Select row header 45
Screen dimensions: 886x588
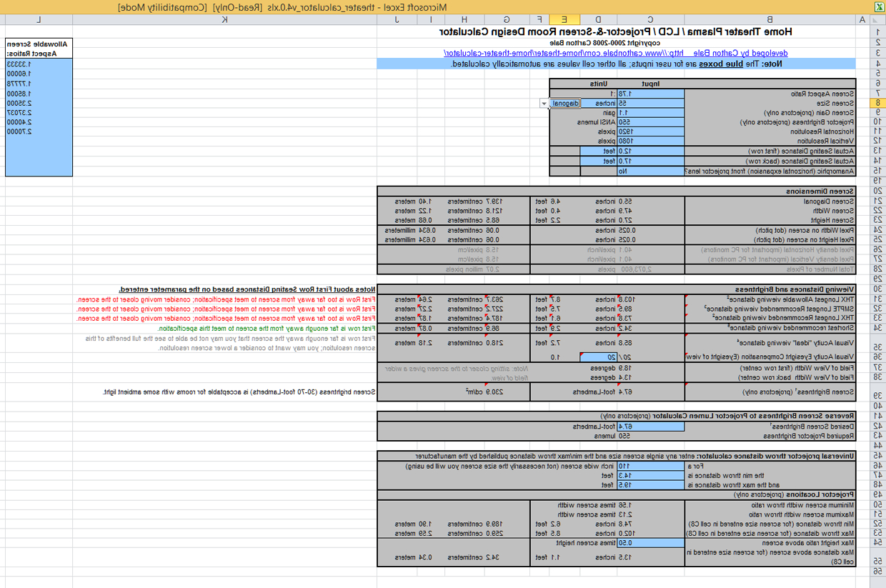pyautogui.click(x=877, y=455)
